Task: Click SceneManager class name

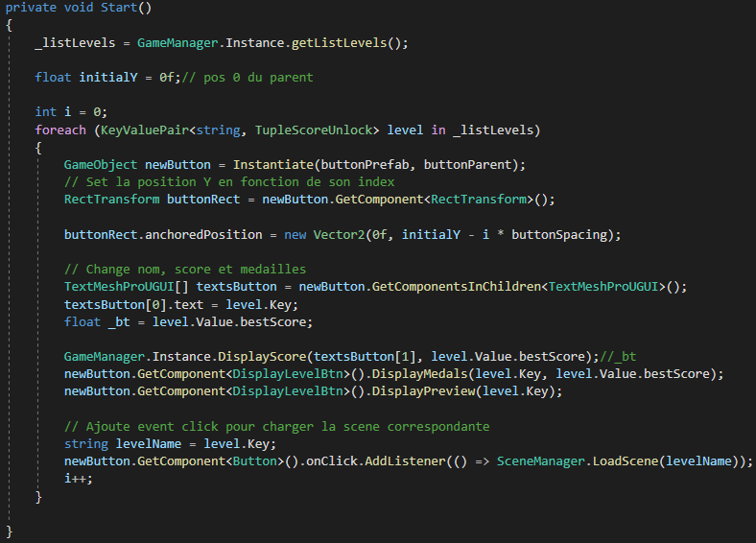Action: click(541, 461)
